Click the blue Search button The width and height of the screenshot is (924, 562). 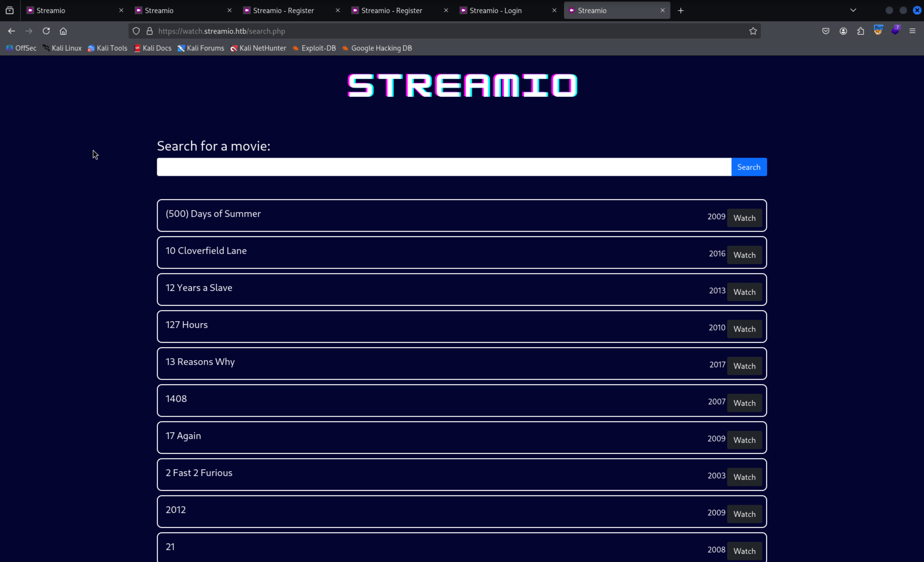(749, 167)
